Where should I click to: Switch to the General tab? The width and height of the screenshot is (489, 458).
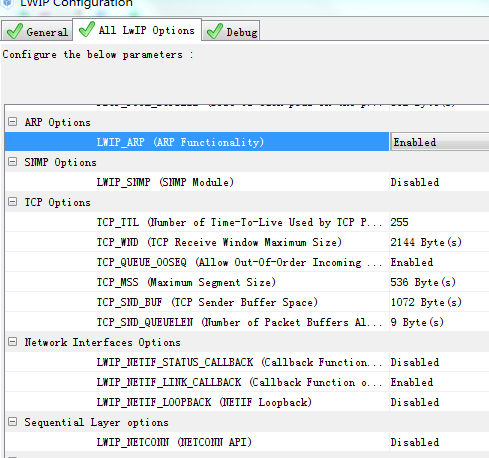37,31
